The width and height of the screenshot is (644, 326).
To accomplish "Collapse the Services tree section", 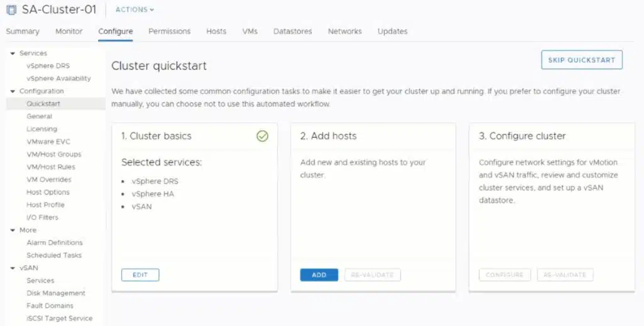I will pyautogui.click(x=13, y=53).
